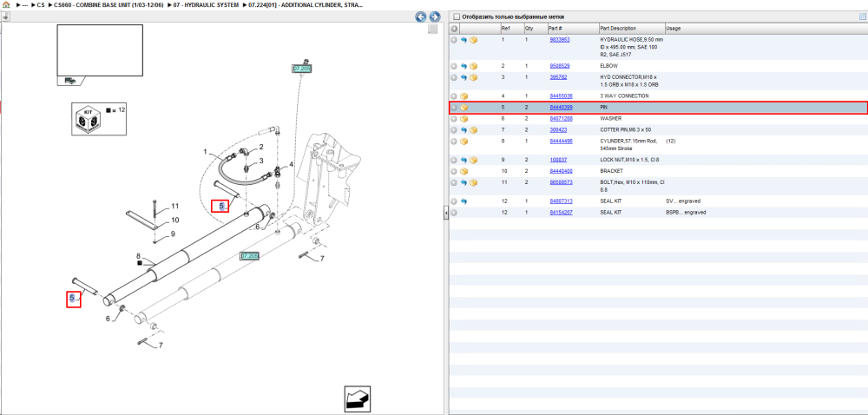Click the box icon in CYLINDER row
Viewport: 868px width, 415px height.
tap(464, 142)
